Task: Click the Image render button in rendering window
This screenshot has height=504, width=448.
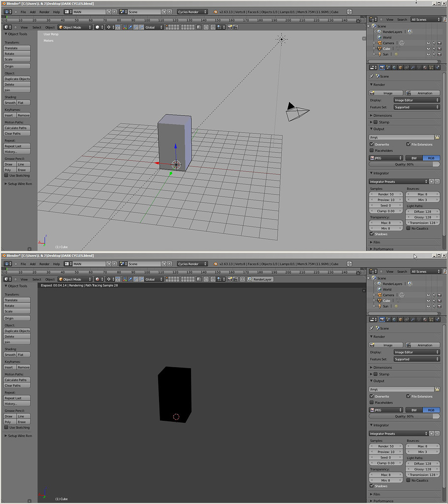Action: click(385, 345)
